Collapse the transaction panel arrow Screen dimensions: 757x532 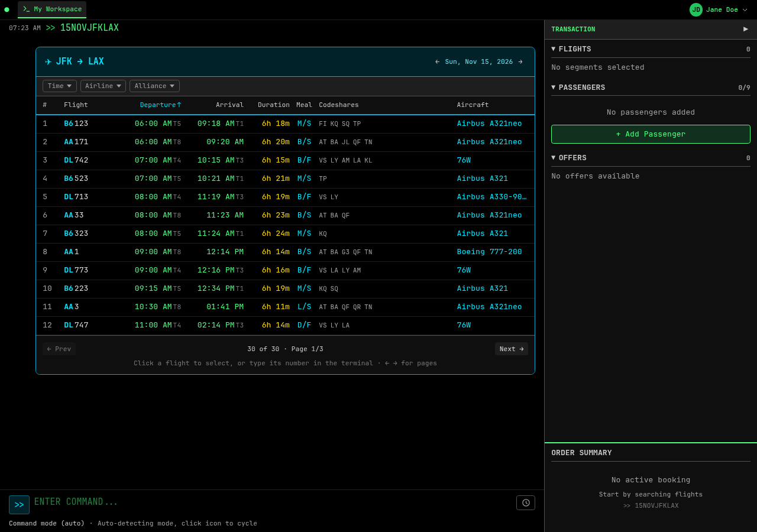pos(745,29)
